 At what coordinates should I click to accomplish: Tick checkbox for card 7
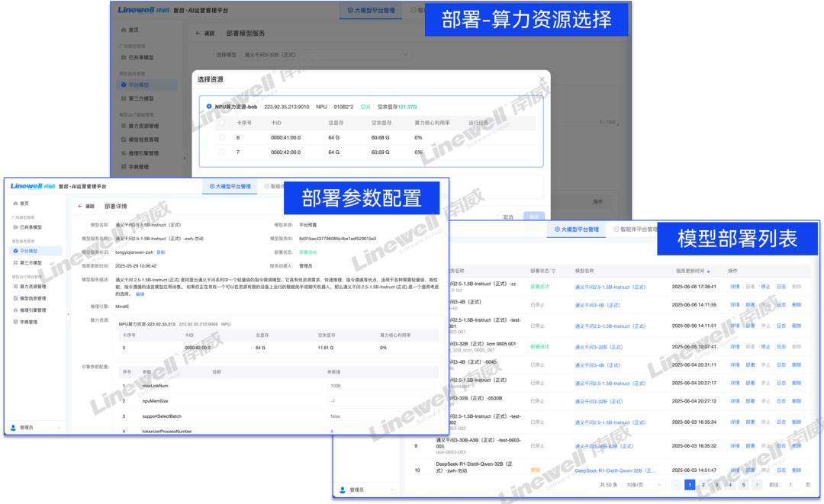click(x=222, y=152)
